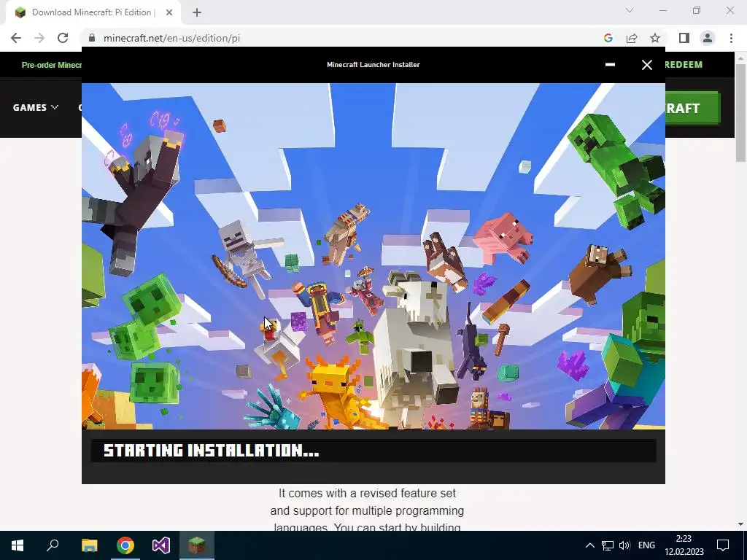This screenshot has height=560, width=747.
Task: View site information via padlock icon
Action: (93, 38)
